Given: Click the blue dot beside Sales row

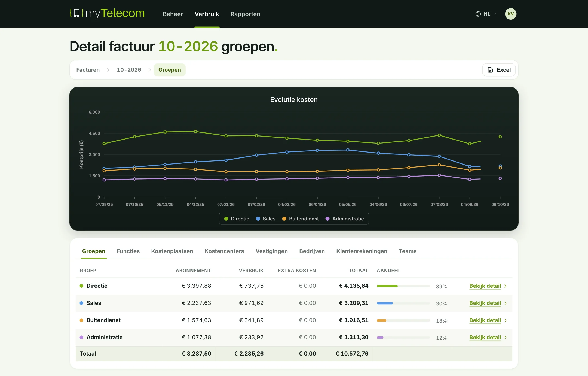Looking at the screenshot, I should click(81, 303).
